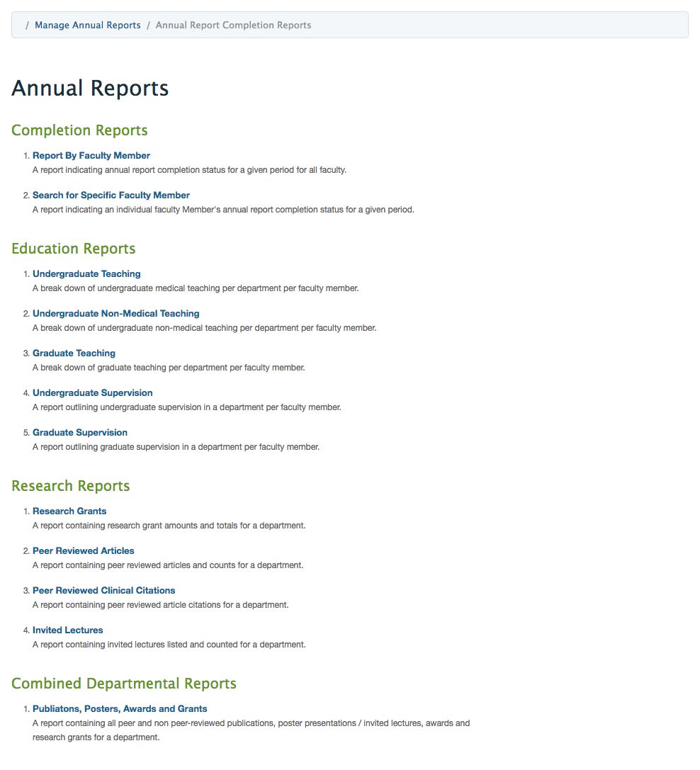
Task: Click description 'break down of undergraduate non-medical teaching'
Action: (x=204, y=328)
